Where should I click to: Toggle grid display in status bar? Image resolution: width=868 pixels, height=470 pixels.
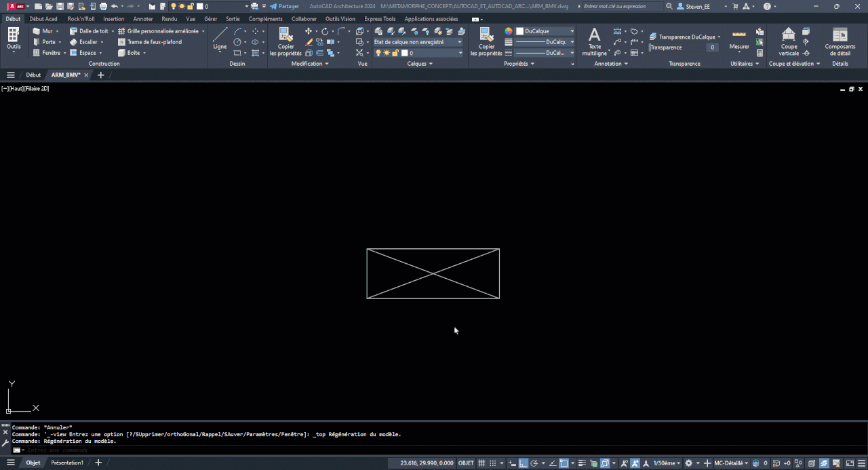tap(481, 463)
